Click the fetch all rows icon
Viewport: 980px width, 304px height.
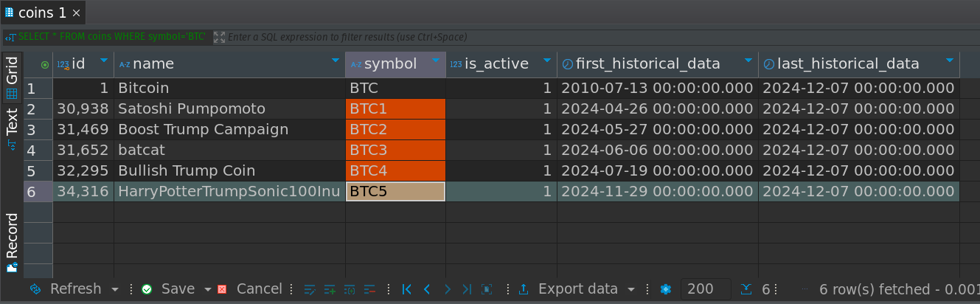tap(487, 289)
